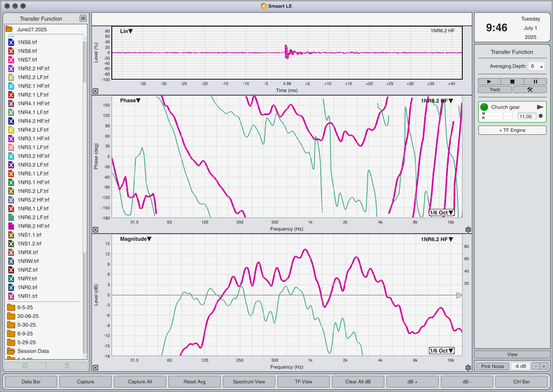Open the Magnitude graph type dropdown
Screen dimensions: 553x392
[x=136, y=239]
